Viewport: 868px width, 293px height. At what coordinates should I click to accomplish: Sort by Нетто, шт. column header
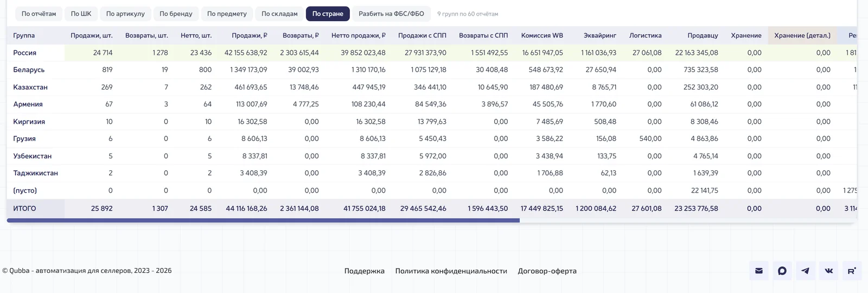coord(196,35)
